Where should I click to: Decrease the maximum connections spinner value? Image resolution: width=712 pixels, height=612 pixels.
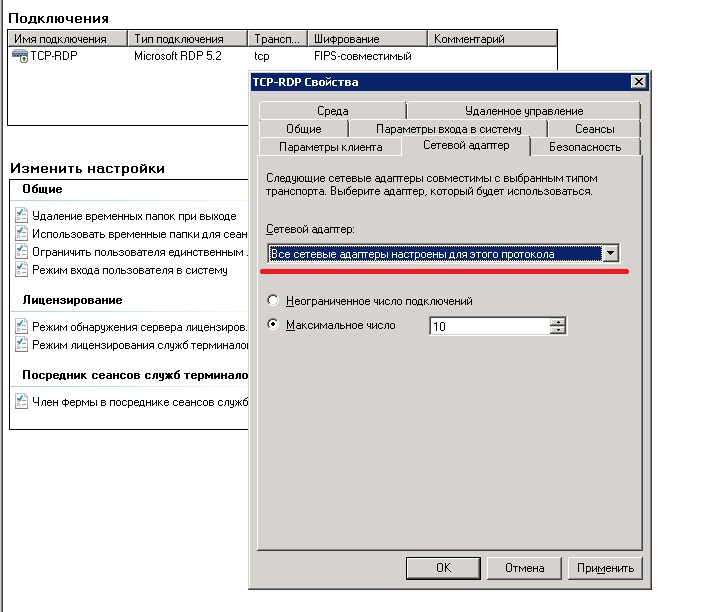[x=558, y=330]
